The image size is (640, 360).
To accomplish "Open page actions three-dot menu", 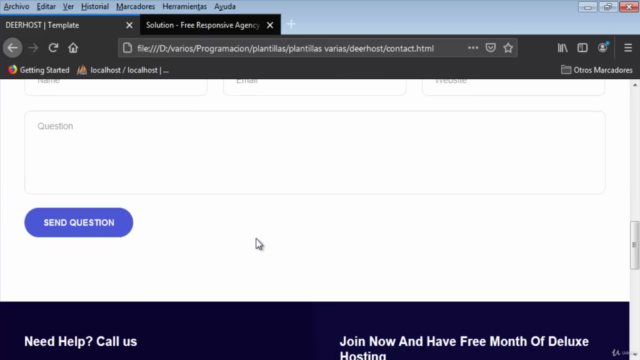I will click(x=473, y=48).
